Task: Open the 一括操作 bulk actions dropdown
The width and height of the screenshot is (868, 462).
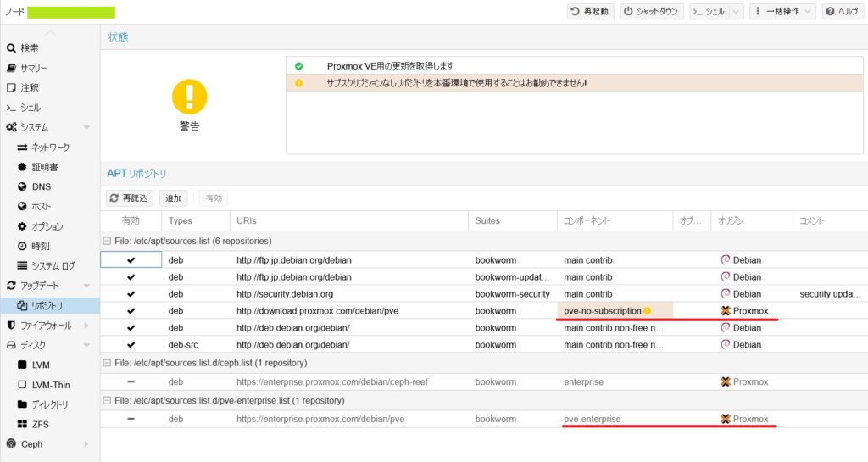Action: (782, 12)
